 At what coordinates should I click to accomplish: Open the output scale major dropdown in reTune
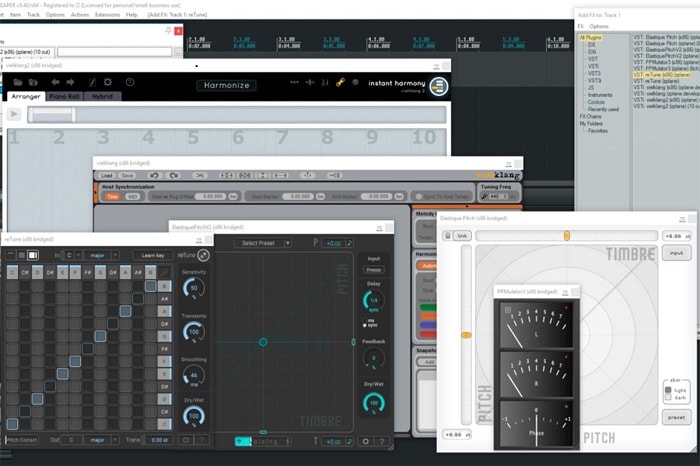101,440
